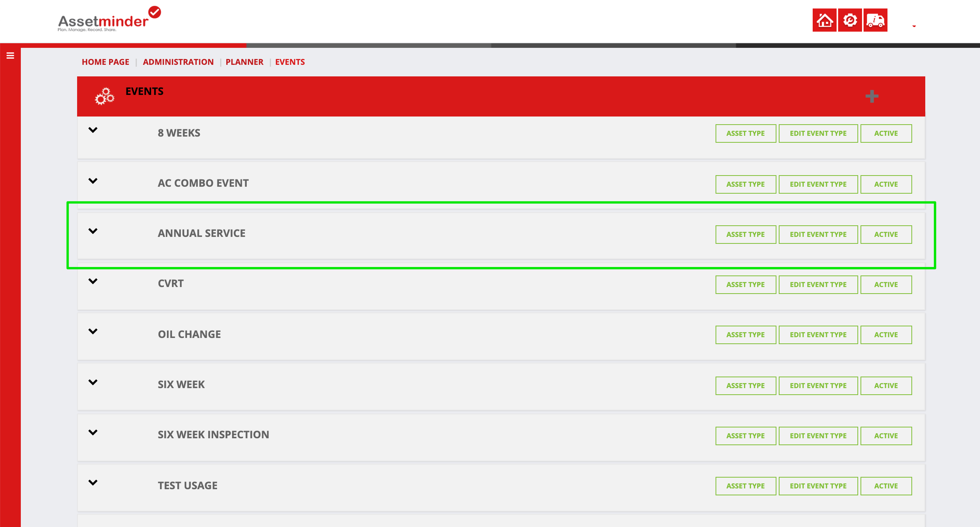This screenshot has width=980, height=527.
Task: Expand the SIX WEEK INSPECTION row
Action: 93,432
